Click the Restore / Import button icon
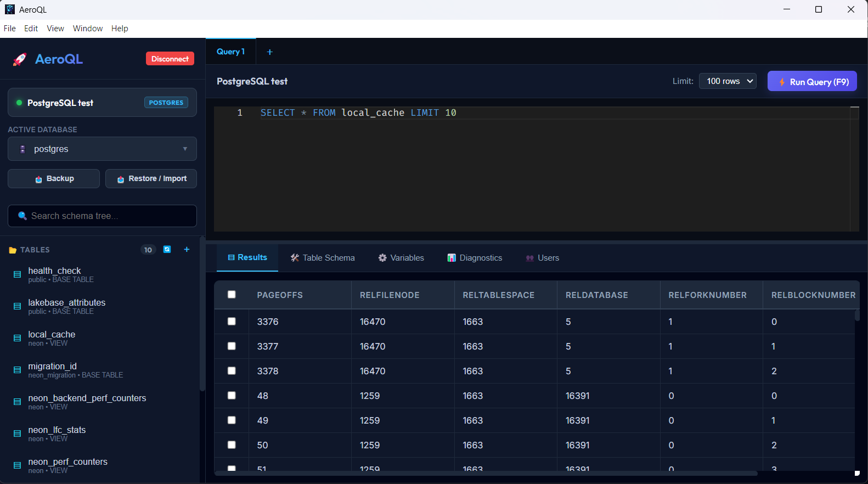The image size is (868, 484). [121, 179]
